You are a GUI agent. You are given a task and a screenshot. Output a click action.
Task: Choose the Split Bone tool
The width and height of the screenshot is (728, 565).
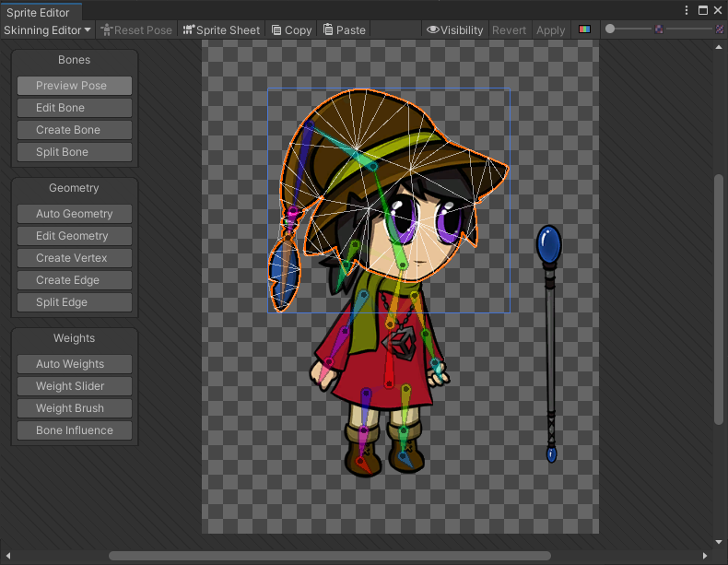point(74,152)
